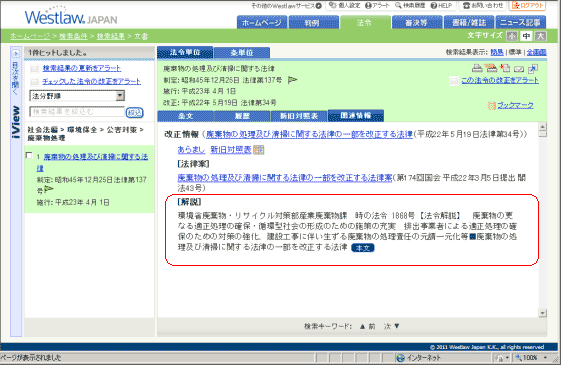Set font size to large (大)

tap(540, 36)
